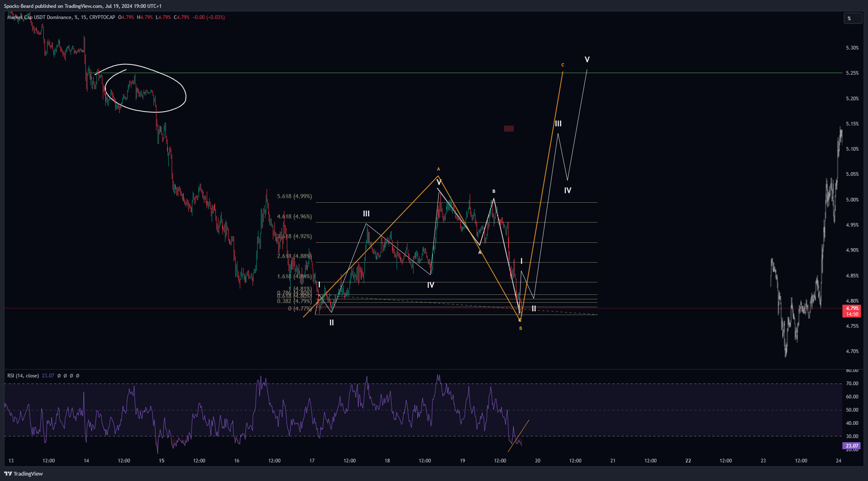Click date 22 on time axis
Image resolution: width=868 pixels, height=481 pixels.
coord(688,461)
